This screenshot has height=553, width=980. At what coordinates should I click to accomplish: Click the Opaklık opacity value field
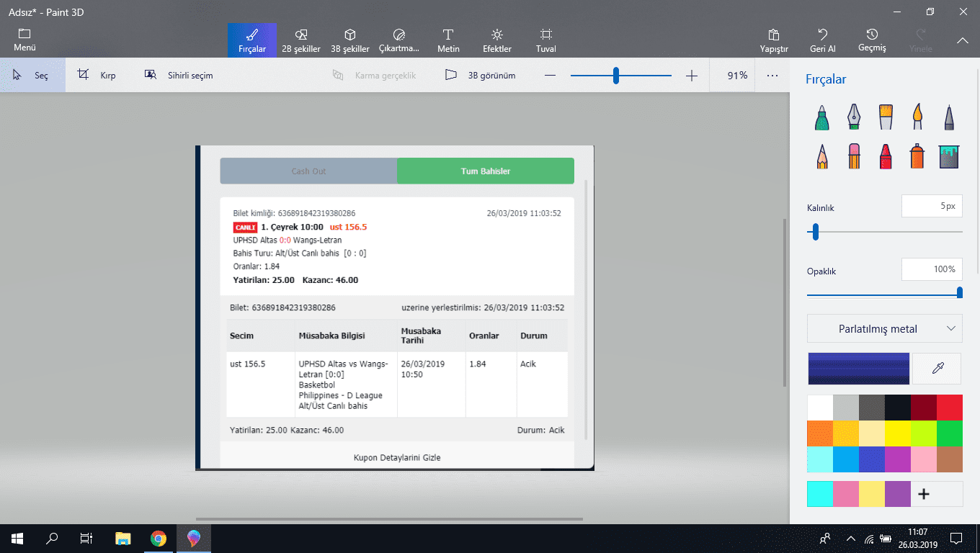(x=932, y=269)
